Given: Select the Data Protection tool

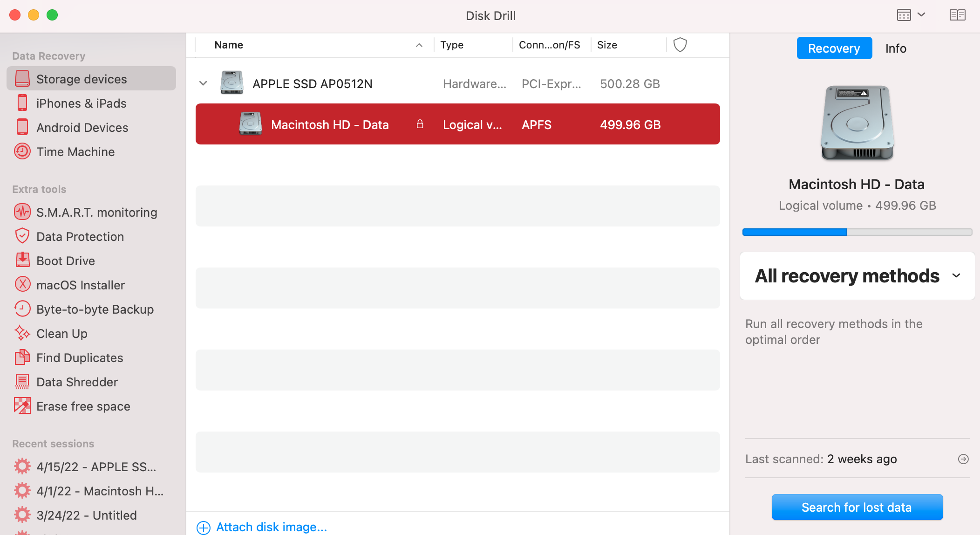Looking at the screenshot, I should click(x=79, y=236).
